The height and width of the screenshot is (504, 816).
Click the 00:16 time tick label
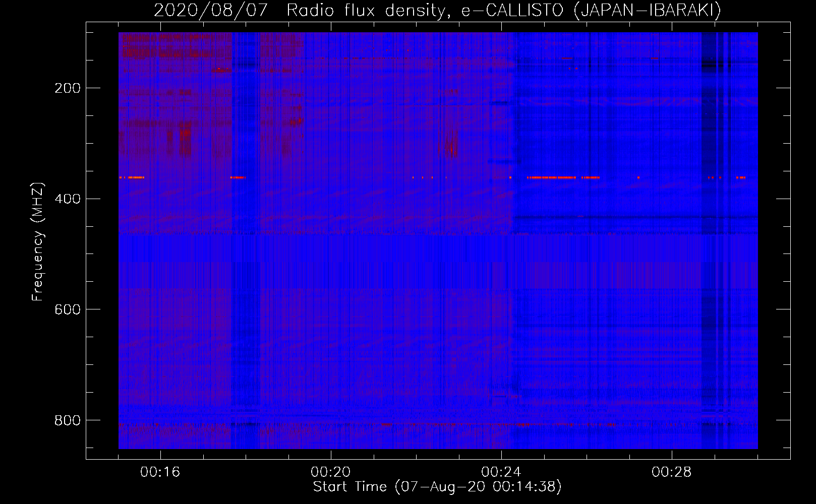click(x=160, y=472)
